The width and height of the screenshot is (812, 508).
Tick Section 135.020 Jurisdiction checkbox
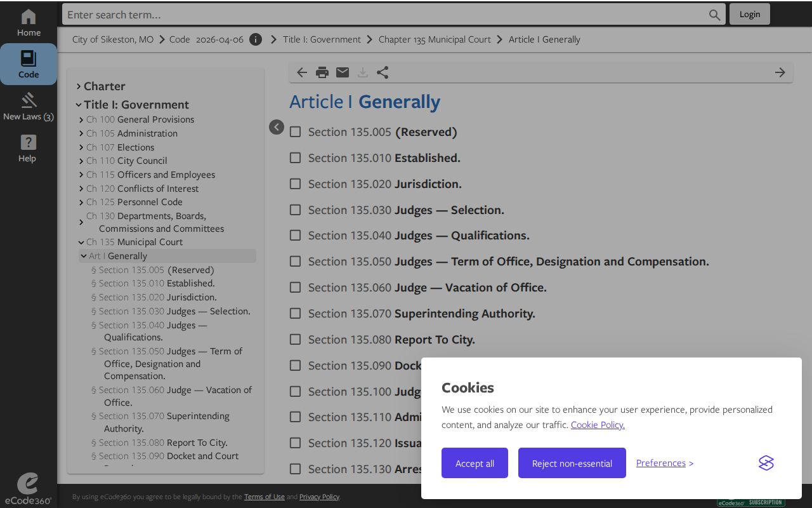click(295, 184)
